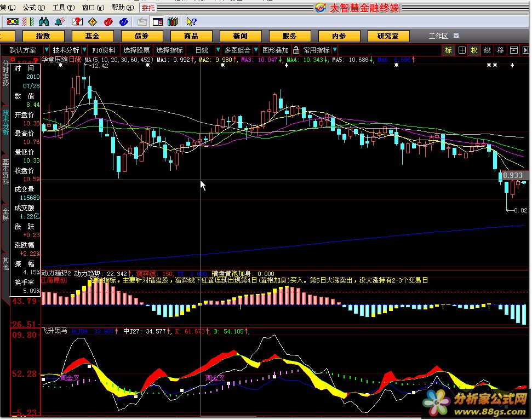Click the F10资料 toolbar item
This screenshot has height=420, width=532.
click(104, 50)
